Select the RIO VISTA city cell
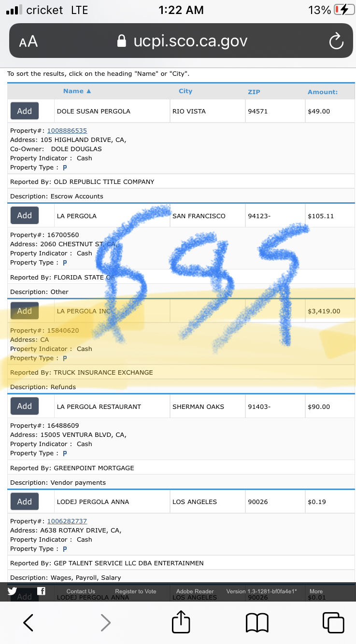356x644 pixels. click(x=207, y=111)
